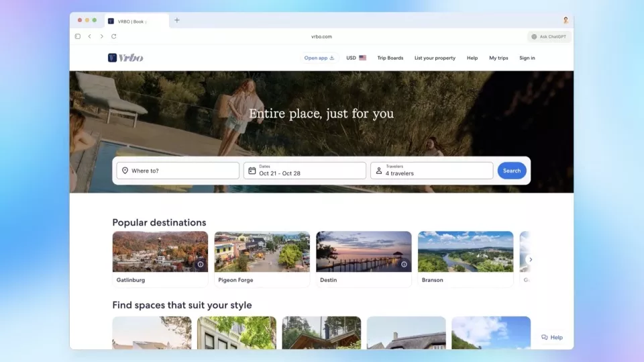Select My trips in the navigation

pos(498,58)
